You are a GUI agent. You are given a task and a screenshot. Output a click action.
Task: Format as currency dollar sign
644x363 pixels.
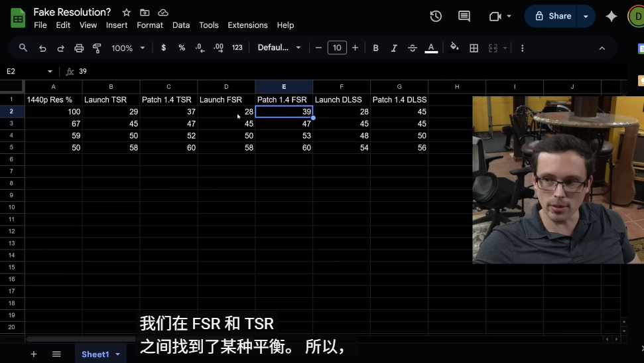163,48
